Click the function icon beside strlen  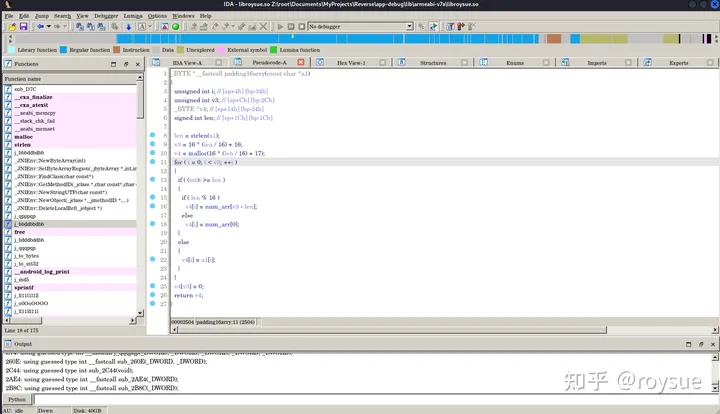9,144
